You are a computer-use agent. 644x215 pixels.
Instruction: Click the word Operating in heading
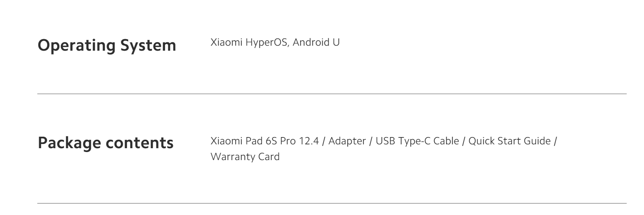pos(77,45)
